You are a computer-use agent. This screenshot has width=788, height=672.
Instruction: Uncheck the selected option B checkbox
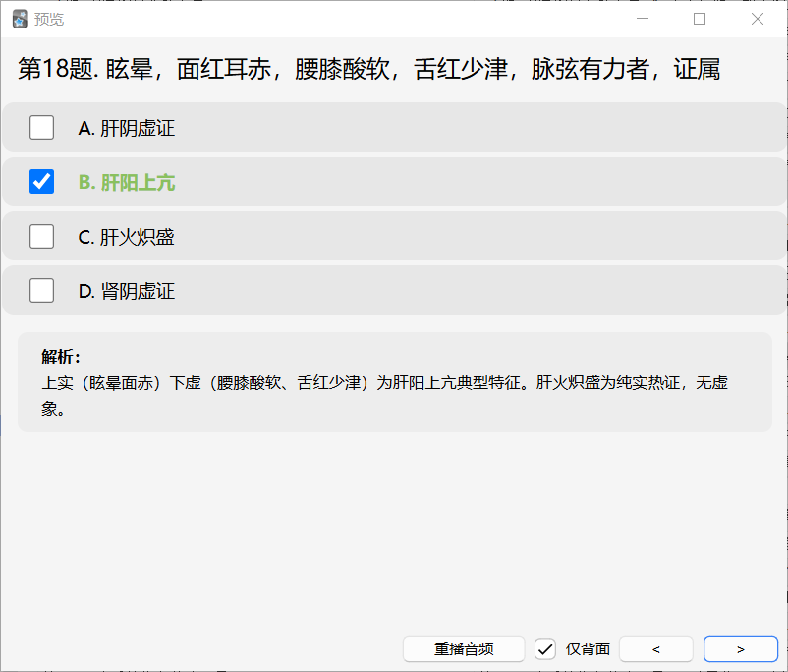click(41, 182)
